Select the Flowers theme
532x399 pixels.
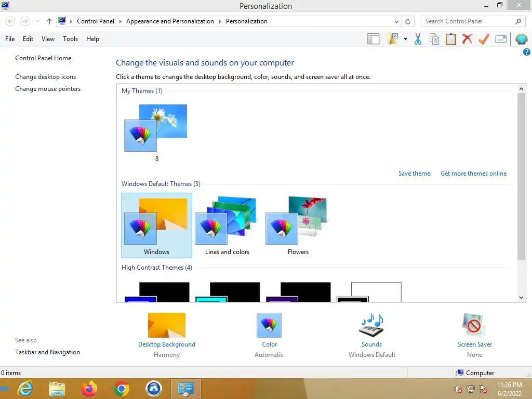click(298, 225)
